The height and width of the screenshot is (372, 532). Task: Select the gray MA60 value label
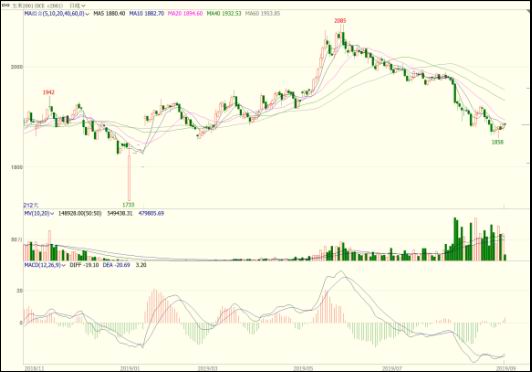[263, 14]
